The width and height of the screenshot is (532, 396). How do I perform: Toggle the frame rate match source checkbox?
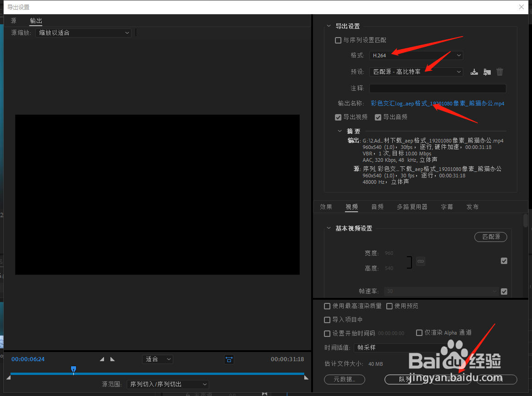point(504,291)
